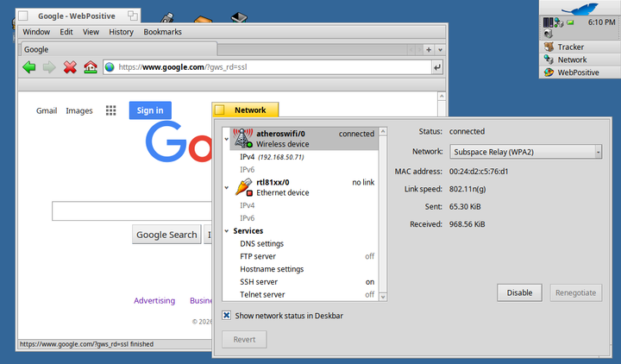
Task: Click the Received value 968.56 KiB
Action: [x=467, y=224]
